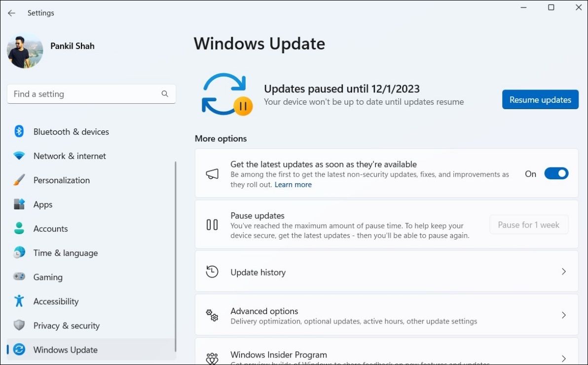Click the Resume updates button
Screen dimensions: 588x365
pos(540,99)
